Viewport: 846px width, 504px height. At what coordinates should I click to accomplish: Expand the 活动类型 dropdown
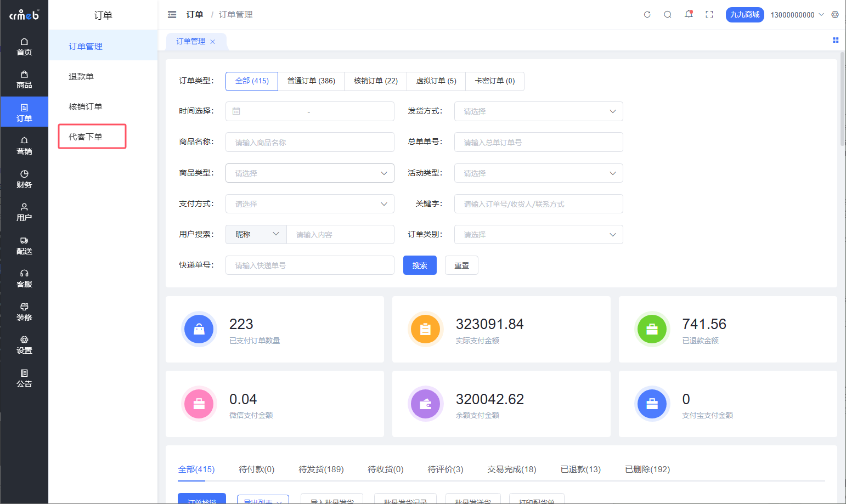click(539, 173)
